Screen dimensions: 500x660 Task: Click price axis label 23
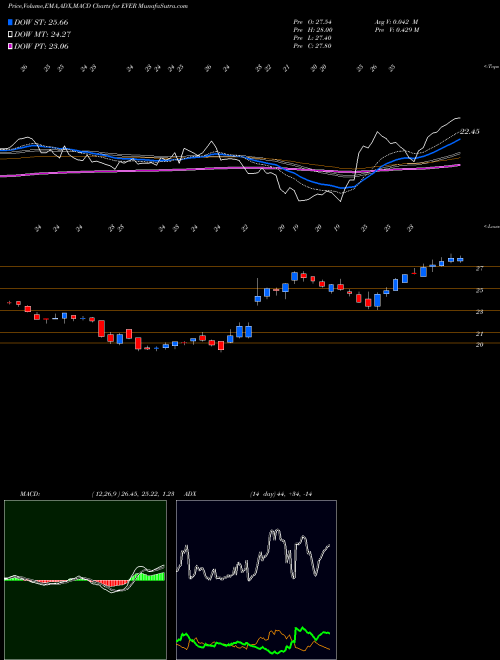point(479,312)
